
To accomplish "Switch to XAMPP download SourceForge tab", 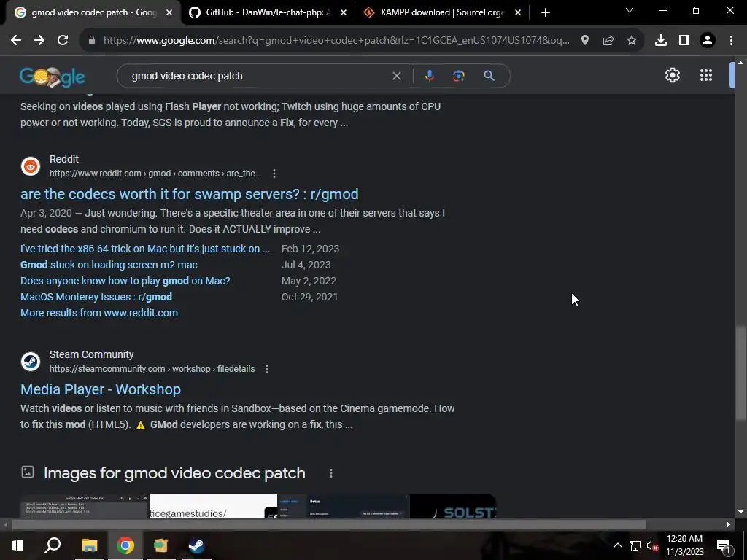I will 442,12.
